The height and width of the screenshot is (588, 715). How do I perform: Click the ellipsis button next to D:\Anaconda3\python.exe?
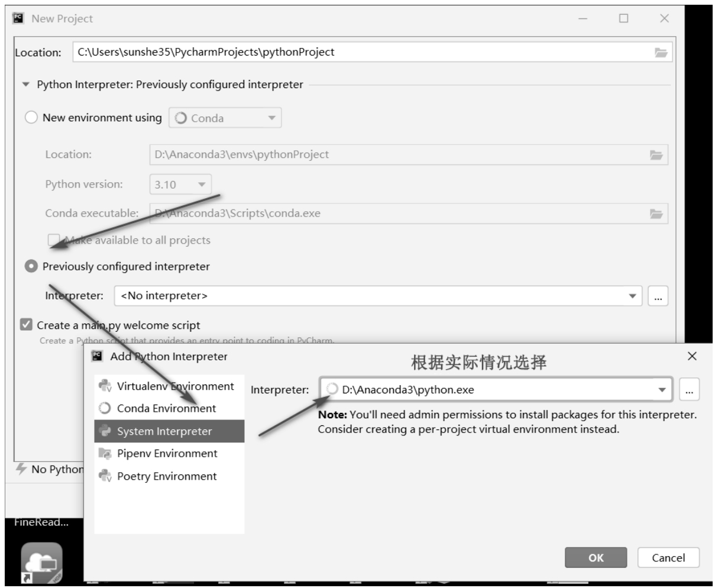690,390
